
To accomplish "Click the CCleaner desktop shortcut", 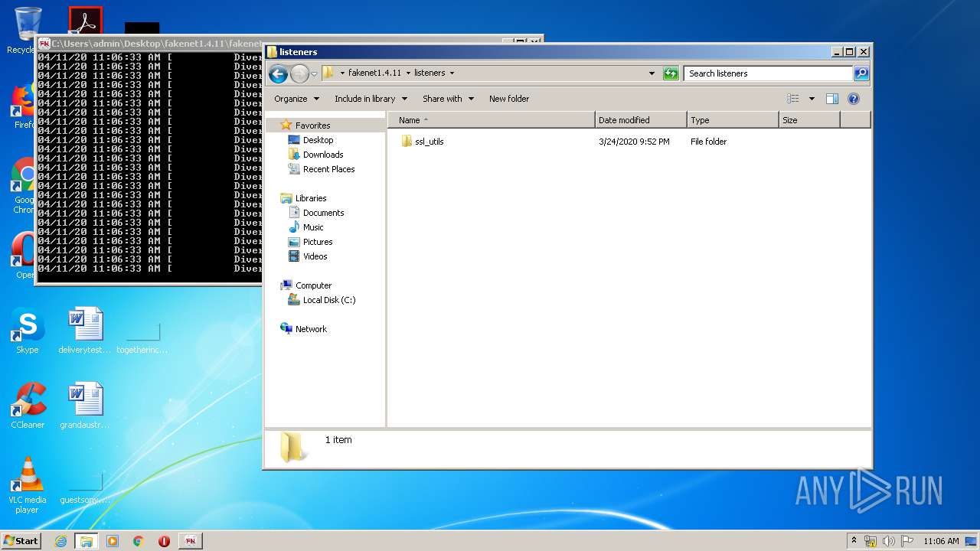I will [28, 406].
